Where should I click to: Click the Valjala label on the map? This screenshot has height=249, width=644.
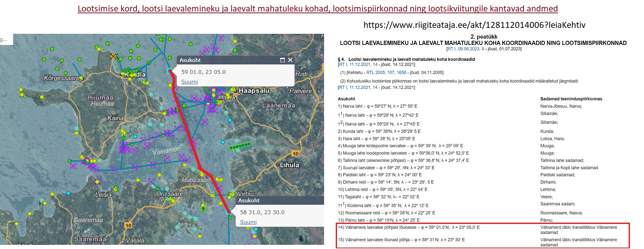(135, 240)
